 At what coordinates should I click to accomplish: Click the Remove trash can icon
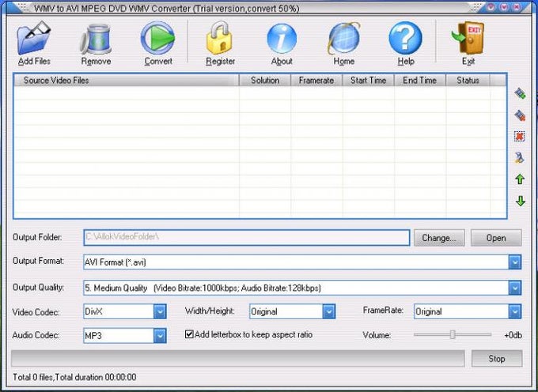pos(96,39)
